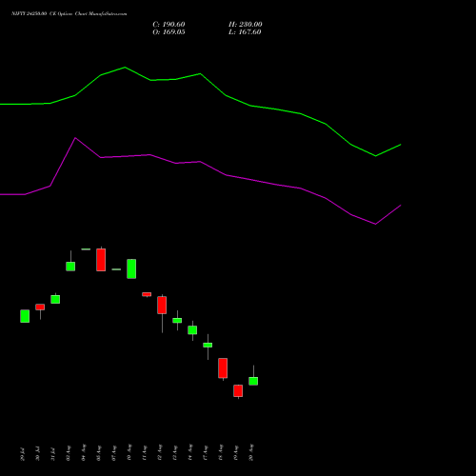Click the open value O: 169.05
The height and width of the screenshot is (476, 476).
click(169, 32)
